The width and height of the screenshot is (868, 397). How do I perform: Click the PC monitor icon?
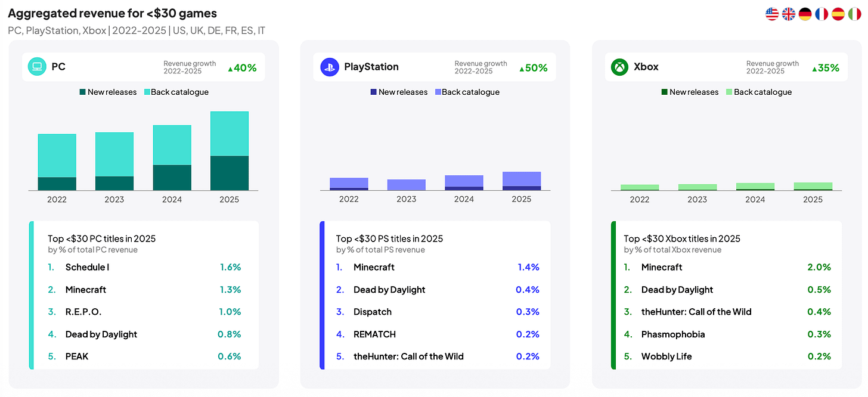37,67
